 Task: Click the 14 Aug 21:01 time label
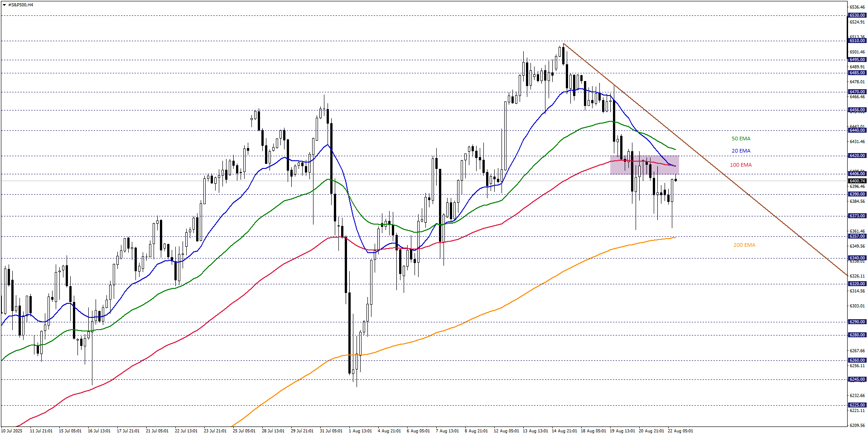coord(564,431)
